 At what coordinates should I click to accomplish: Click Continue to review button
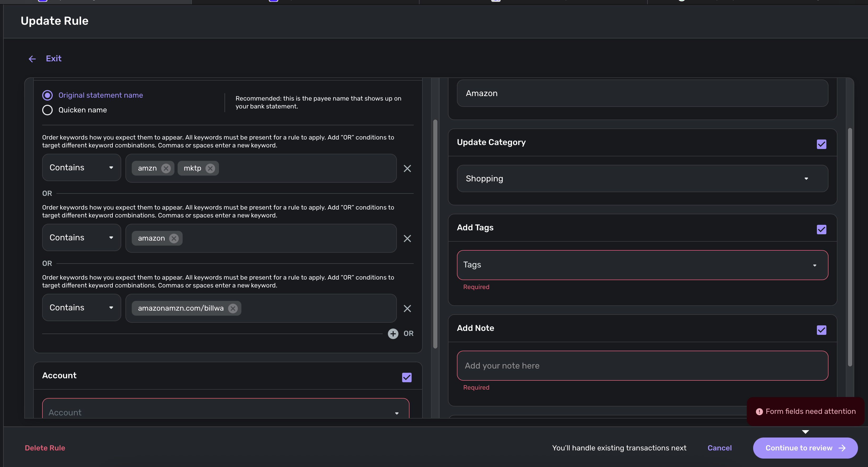[805, 448]
